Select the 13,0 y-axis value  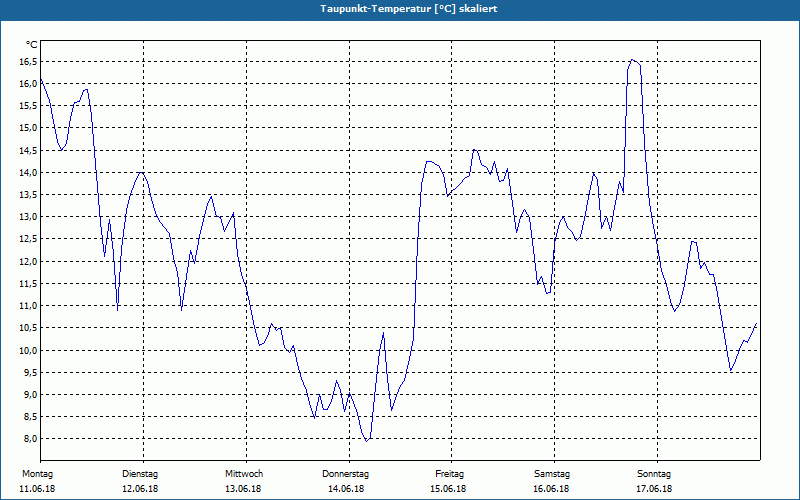tap(29, 217)
